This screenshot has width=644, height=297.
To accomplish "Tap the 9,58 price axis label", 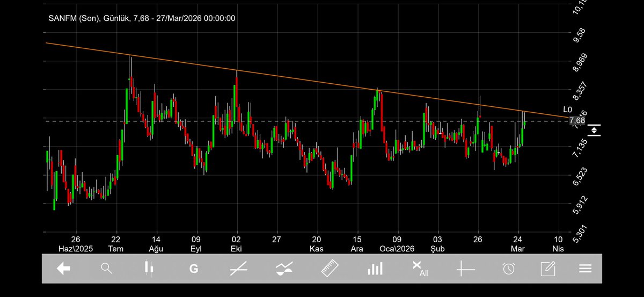I will [x=580, y=34].
